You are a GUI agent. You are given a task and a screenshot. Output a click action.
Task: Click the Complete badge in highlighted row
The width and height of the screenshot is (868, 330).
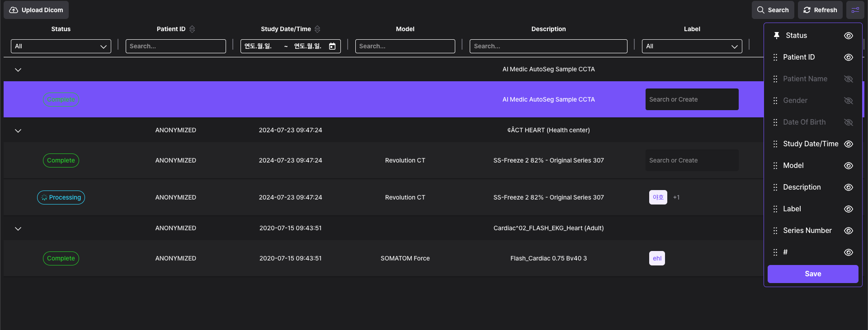coord(61,99)
